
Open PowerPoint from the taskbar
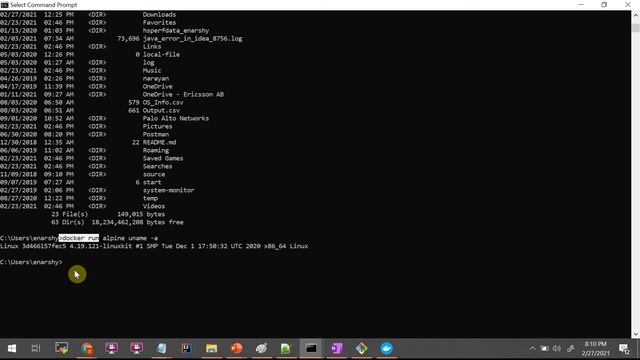point(236,348)
